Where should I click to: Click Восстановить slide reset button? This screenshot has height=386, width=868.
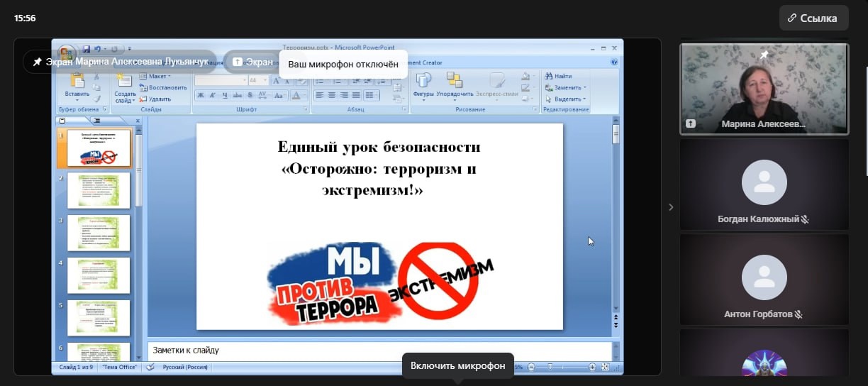tap(163, 87)
